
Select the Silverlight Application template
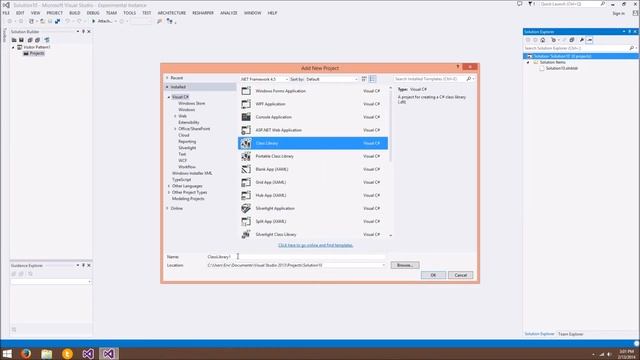[x=313, y=209]
